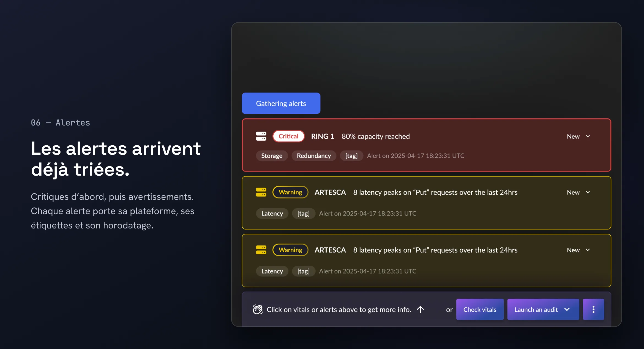Click the Gathering alerts button
Viewport: 644px width, 349px height.
281,103
